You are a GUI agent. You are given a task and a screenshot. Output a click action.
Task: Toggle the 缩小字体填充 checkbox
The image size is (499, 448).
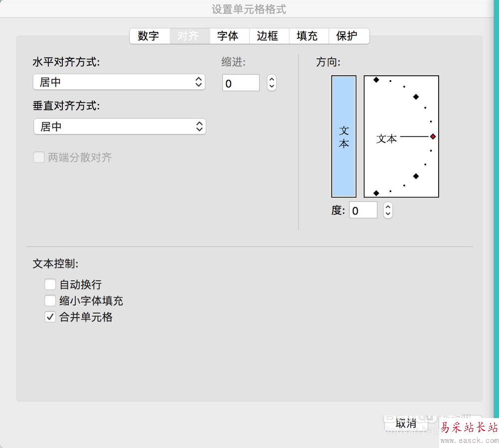click(50, 301)
